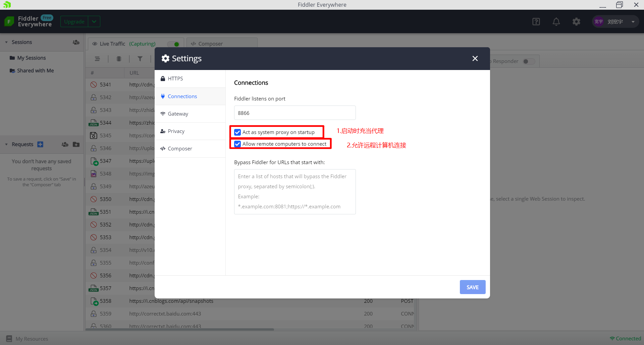Click the Fiddler Everywhere logo icon
This screenshot has width=644, height=345.
9,22
